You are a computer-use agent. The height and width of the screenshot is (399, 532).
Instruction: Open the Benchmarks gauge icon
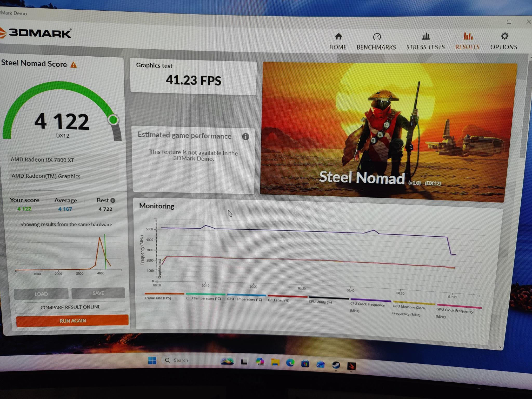(x=377, y=37)
